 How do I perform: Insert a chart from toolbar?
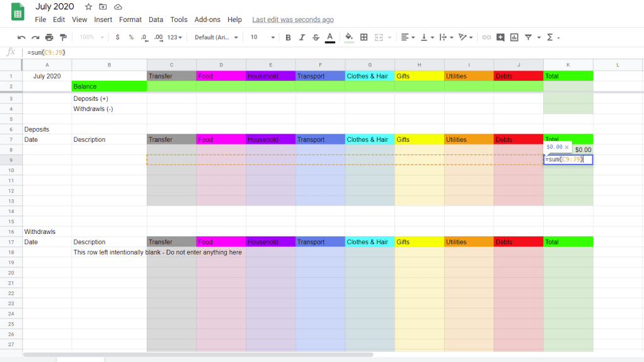[514, 38]
